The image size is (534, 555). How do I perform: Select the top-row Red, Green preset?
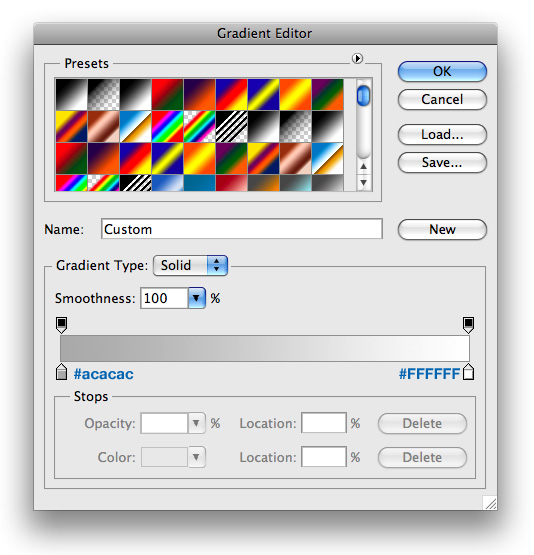pos(167,95)
